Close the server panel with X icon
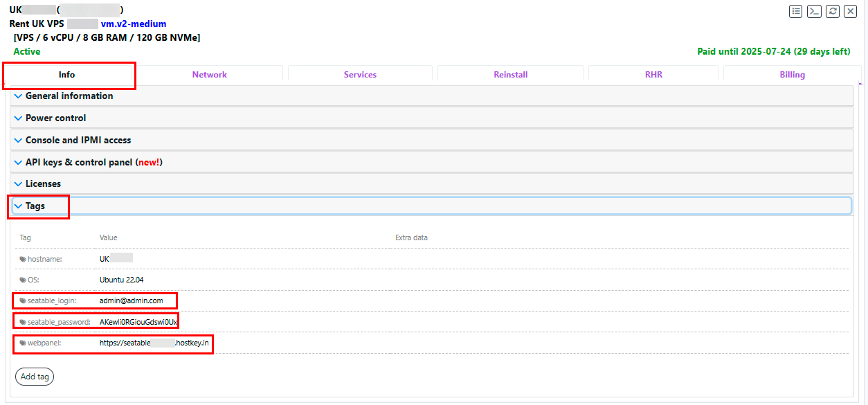Image resolution: width=868 pixels, height=405 pixels. pyautogui.click(x=850, y=11)
